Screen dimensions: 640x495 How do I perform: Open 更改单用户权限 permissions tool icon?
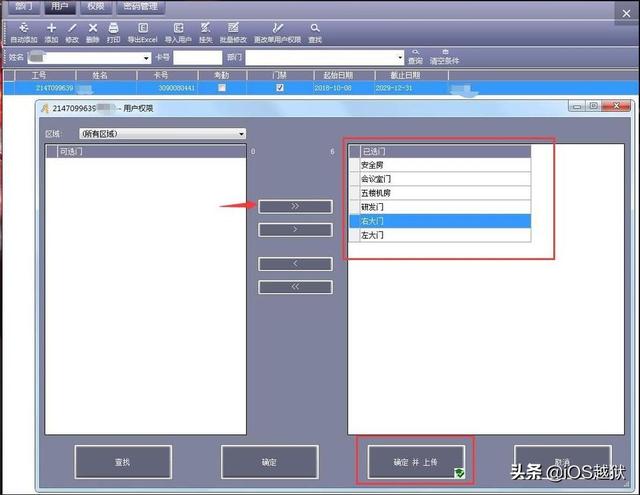278,28
